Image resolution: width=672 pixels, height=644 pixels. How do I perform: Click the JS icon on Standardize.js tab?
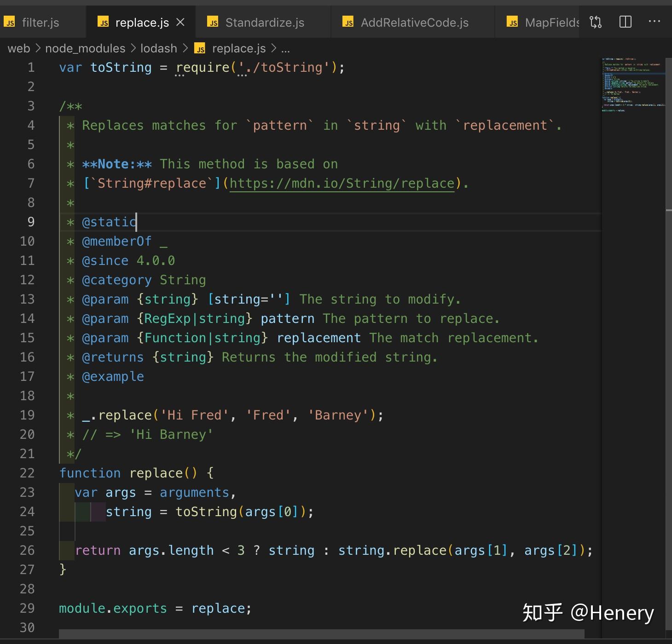click(213, 23)
